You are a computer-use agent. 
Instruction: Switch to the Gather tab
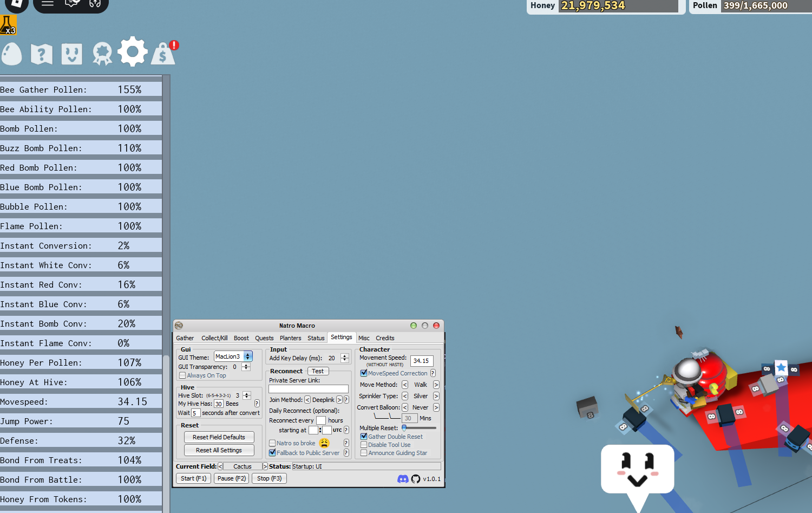pyautogui.click(x=185, y=338)
